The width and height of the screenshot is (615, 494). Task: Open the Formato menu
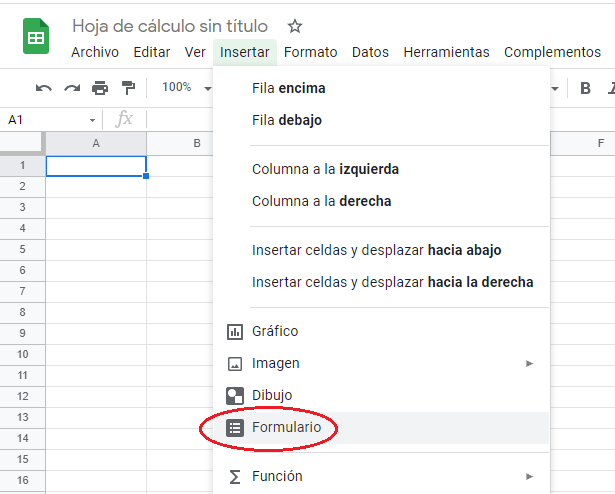pyautogui.click(x=310, y=52)
